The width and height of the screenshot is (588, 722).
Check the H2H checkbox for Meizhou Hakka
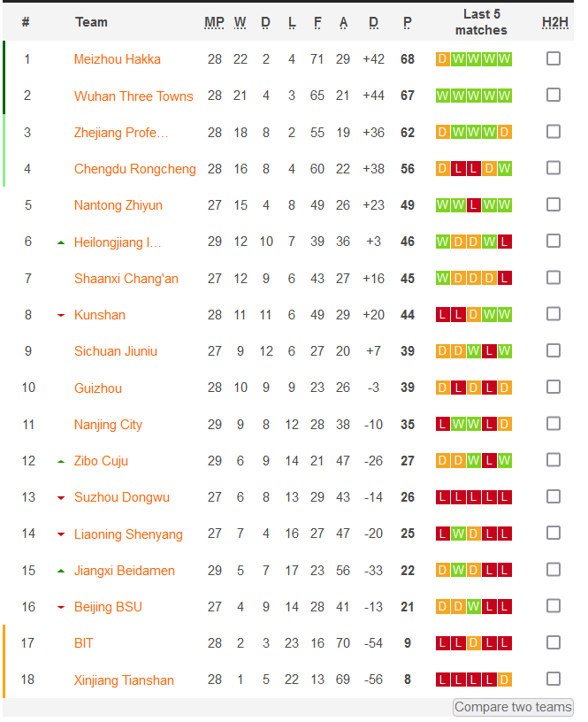click(554, 58)
